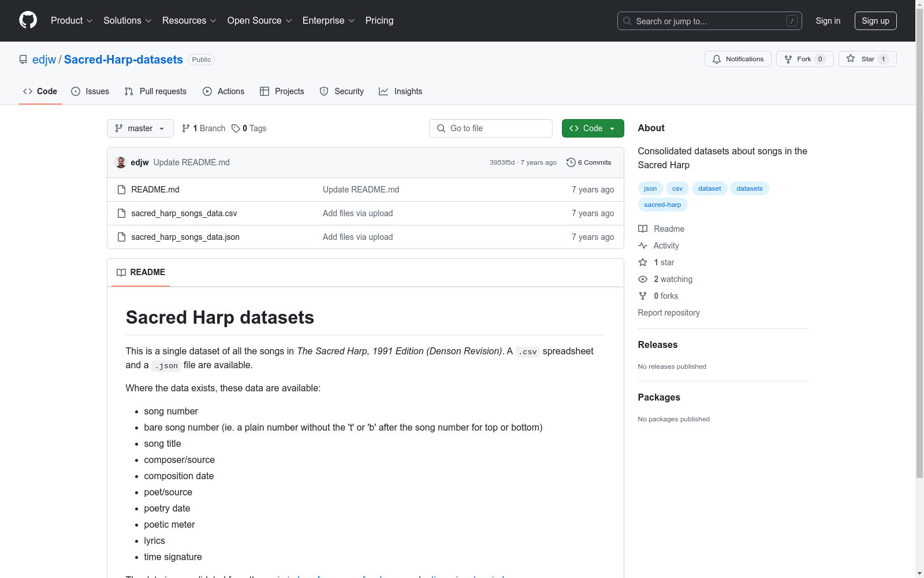Click the README book icon

point(121,272)
